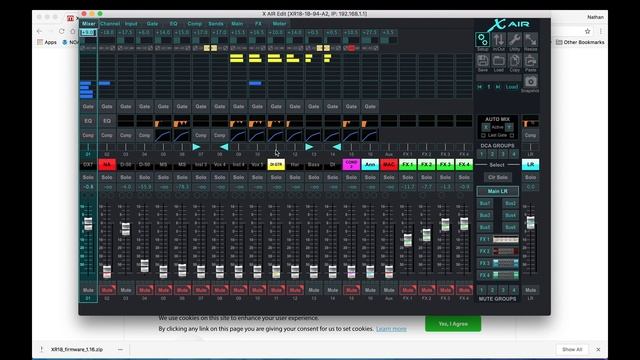The width and height of the screenshot is (640, 360).
Task: Reload the browser page
Action: point(62,31)
